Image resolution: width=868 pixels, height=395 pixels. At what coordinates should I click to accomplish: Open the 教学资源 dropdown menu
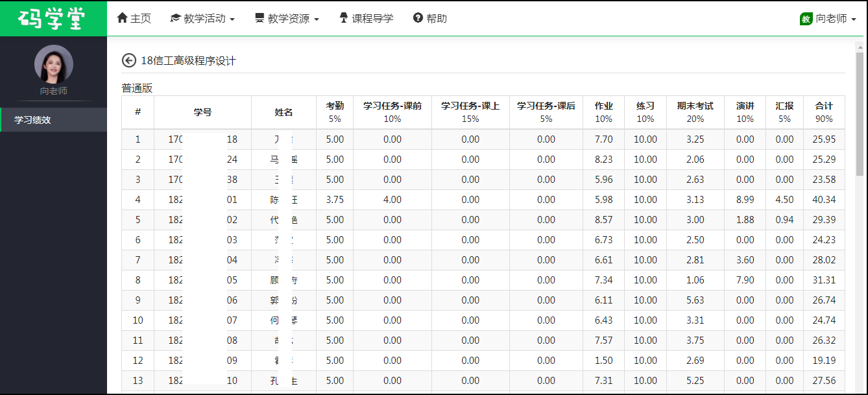[287, 18]
